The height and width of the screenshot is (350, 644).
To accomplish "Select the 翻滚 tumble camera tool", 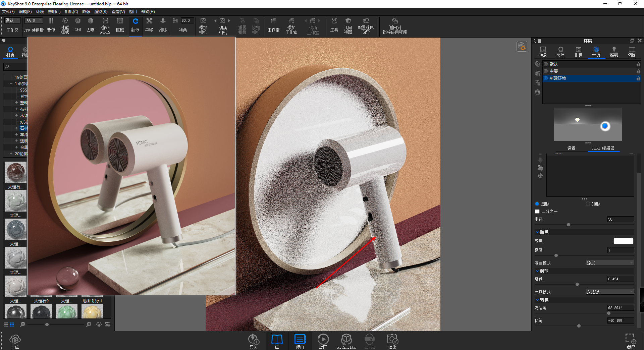I will (x=136, y=25).
